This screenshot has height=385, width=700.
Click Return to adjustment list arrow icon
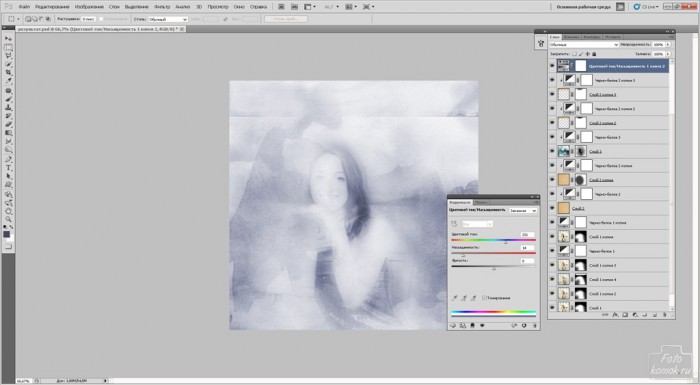453,326
